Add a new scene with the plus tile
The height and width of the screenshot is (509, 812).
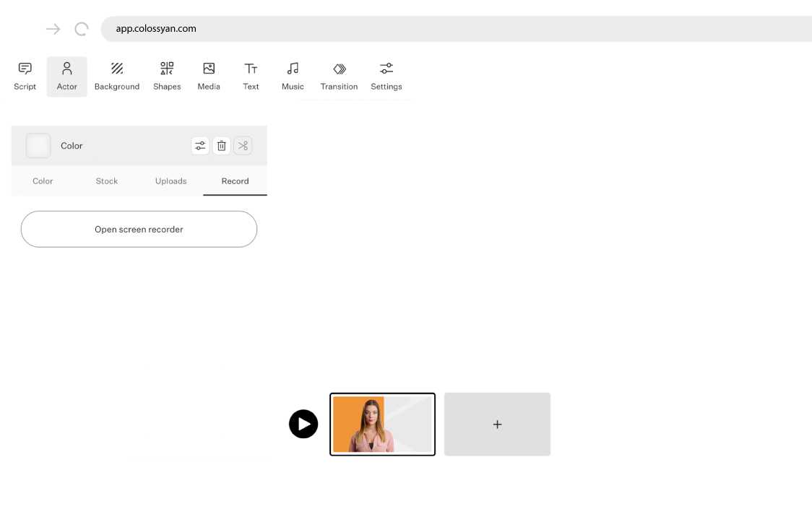pos(497,424)
